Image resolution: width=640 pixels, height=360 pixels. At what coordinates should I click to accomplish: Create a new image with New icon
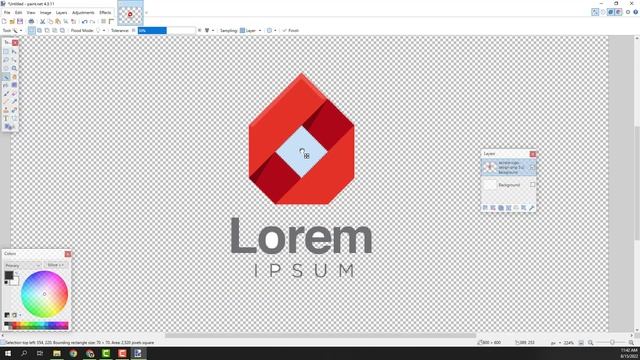[x=4, y=21]
